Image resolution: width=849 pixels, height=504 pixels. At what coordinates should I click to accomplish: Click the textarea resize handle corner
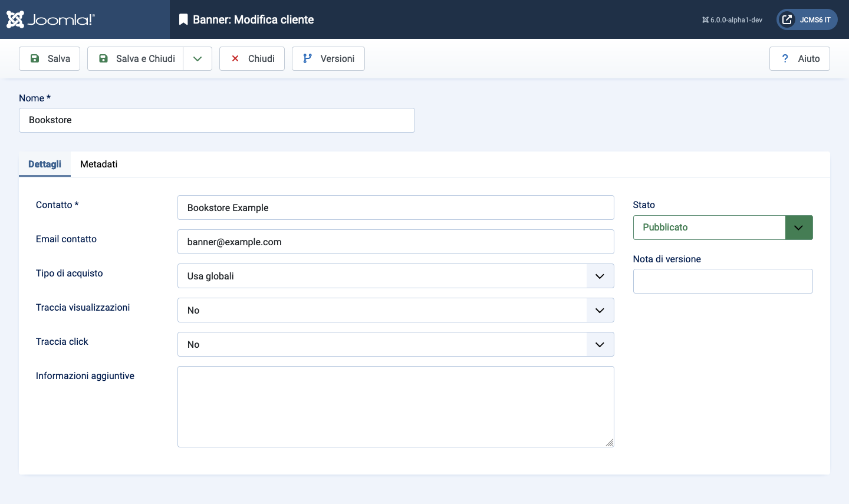[x=610, y=443]
